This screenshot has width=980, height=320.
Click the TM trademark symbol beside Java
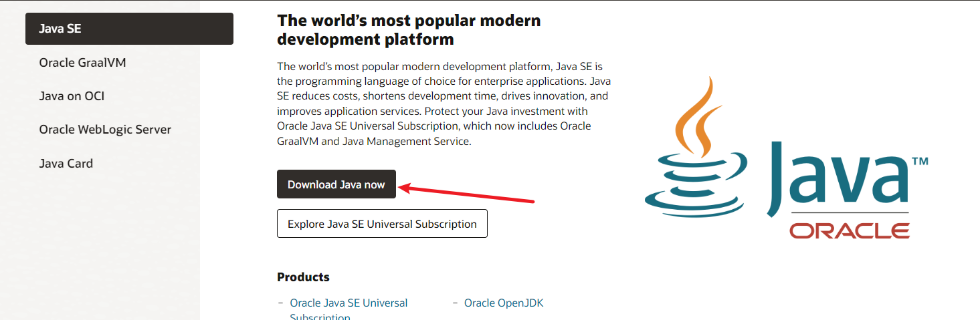(x=919, y=162)
